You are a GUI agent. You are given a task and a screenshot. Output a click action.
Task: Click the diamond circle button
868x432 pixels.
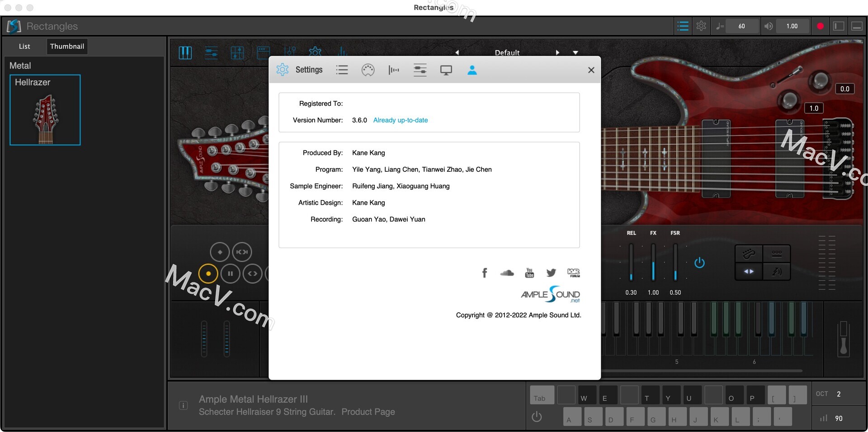coord(220,252)
